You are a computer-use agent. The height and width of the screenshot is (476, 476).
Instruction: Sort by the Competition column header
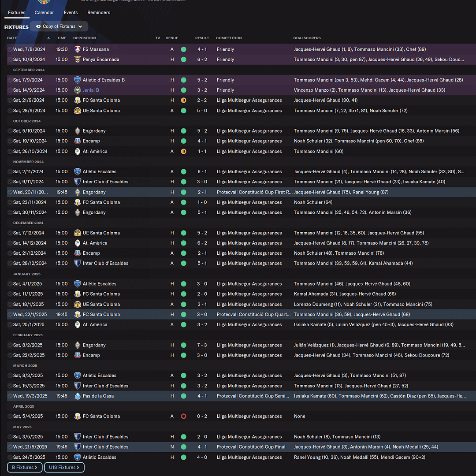tap(229, 38)
